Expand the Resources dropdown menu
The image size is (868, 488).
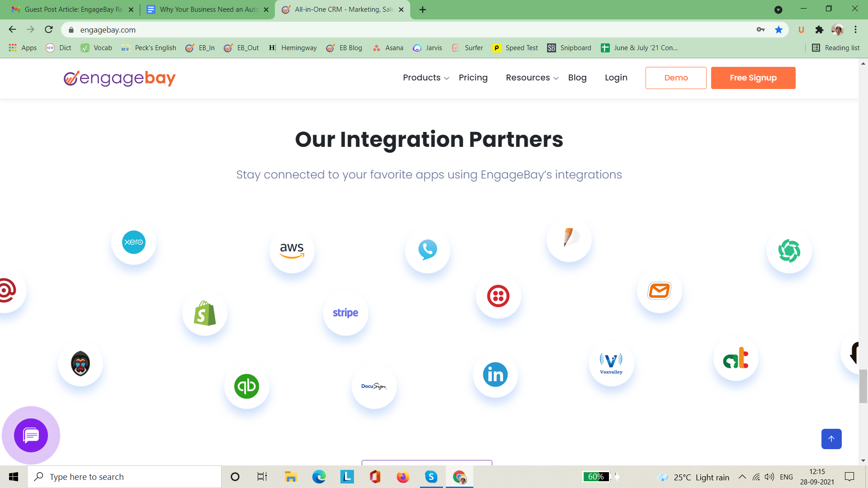point(532,78)
